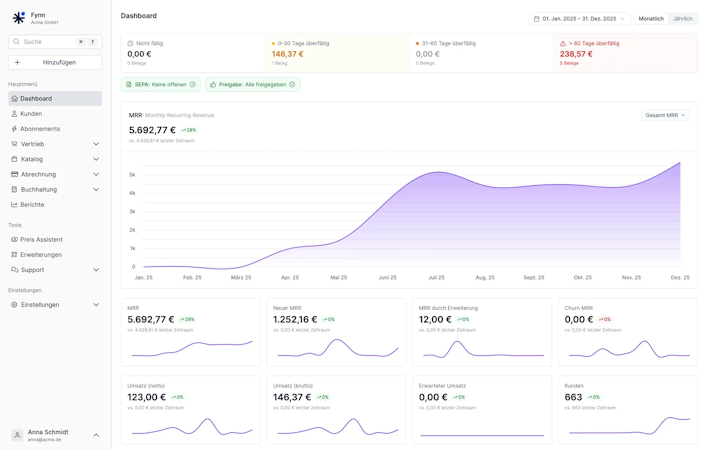
Task: Click the Dez. 25 point on MRR chart
Action: (x=680, y=162)
